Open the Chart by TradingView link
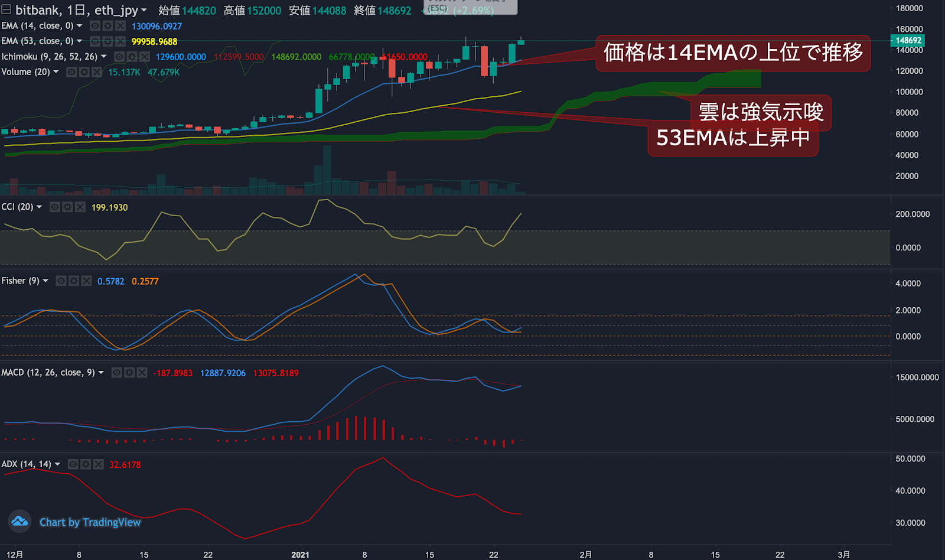The image size is (945, 560). click(90, 522)
